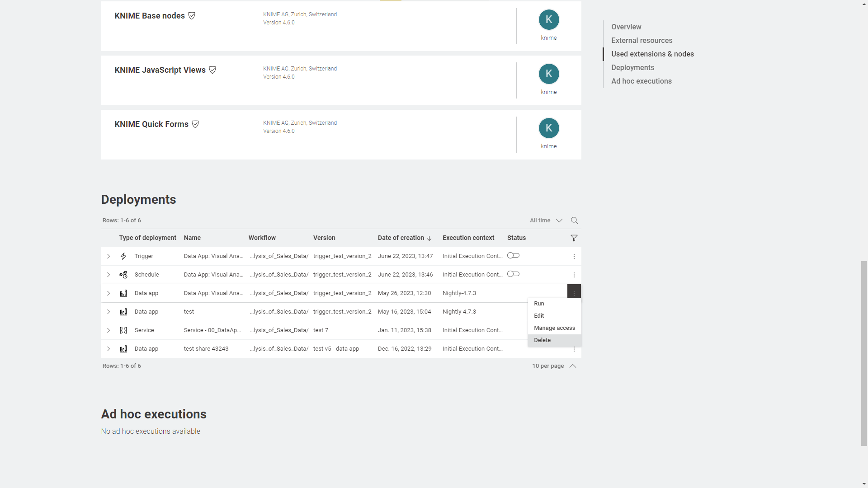Click the Service deployment braces icon
This screenshot has width=868, height=488.
(x=123, y=330)
